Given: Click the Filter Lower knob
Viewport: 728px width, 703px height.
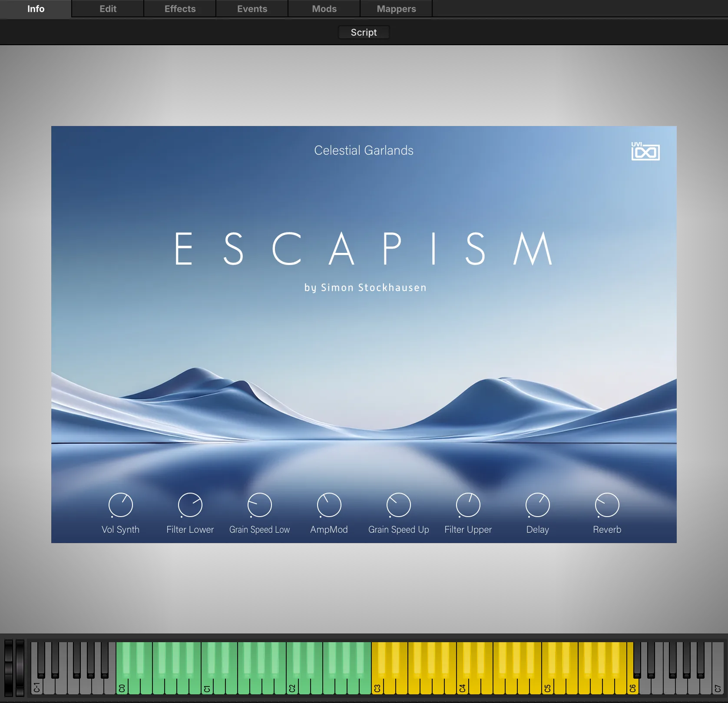Looking at the screenshot, I should (190, 505).
